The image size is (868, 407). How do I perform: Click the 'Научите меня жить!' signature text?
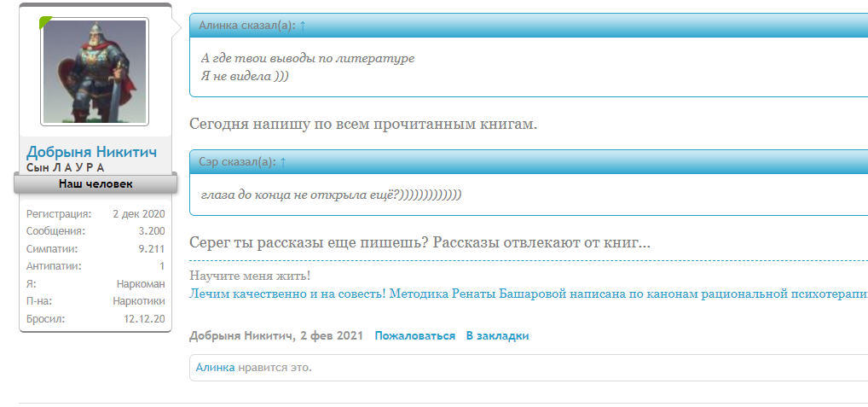click(x=250, y=276)
